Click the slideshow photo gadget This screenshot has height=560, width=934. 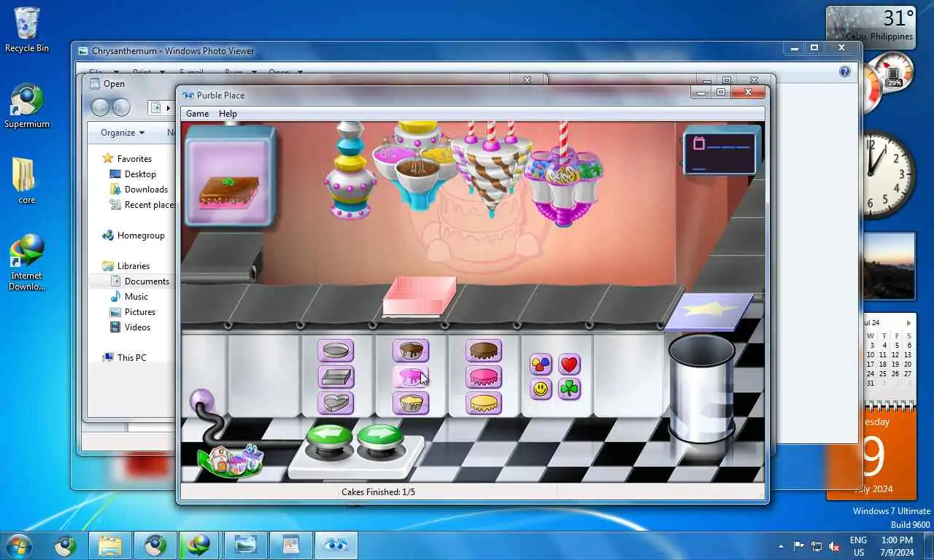(889, 266)
